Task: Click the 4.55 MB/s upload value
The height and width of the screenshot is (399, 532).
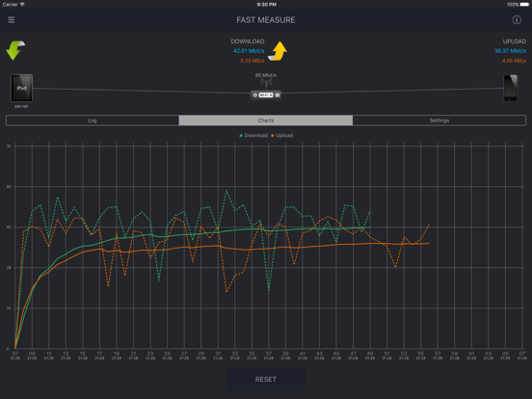Action: tap(514, 61)
